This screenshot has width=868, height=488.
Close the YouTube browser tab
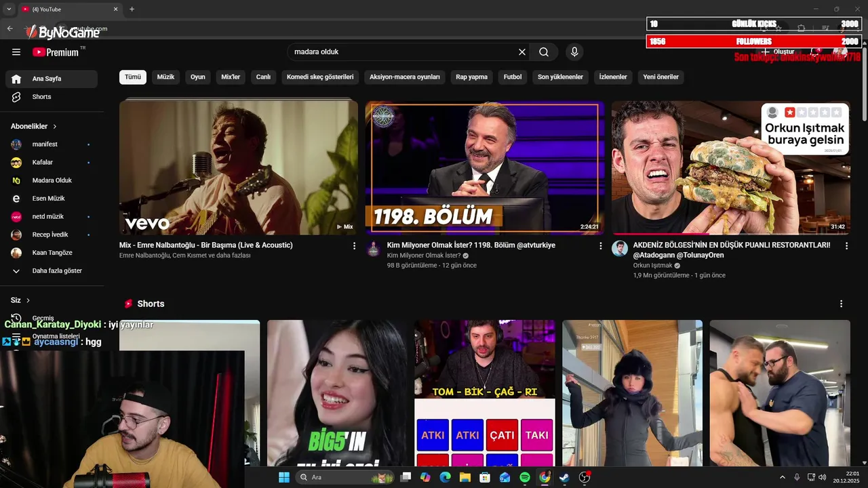pos(115,9)
